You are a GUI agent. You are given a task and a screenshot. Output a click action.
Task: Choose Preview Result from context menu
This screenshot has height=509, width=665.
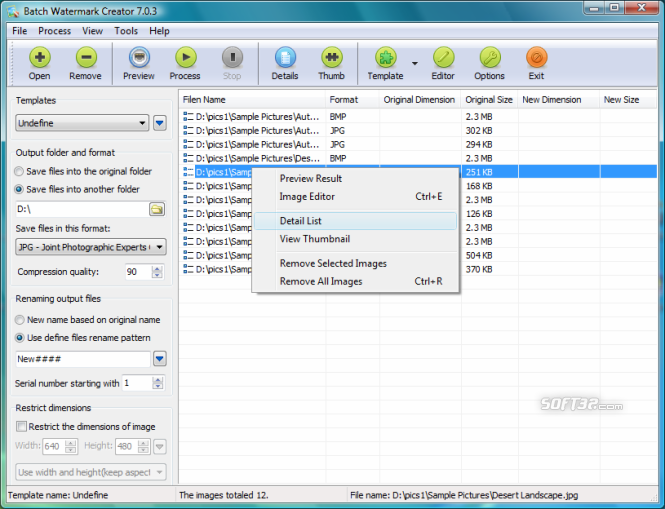(x=355, y=179)
